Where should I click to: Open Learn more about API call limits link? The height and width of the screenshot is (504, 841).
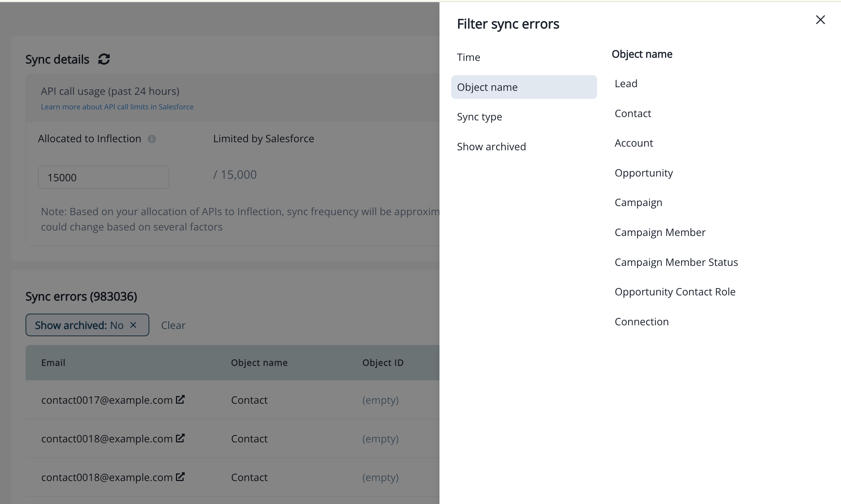coord(117,107)
